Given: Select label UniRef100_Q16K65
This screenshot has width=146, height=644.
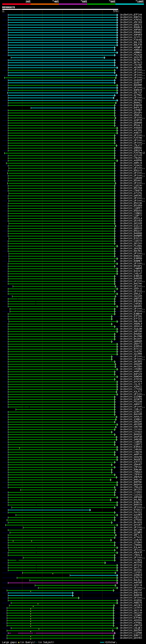Looking at the screenshot, I should click(131, 80).
